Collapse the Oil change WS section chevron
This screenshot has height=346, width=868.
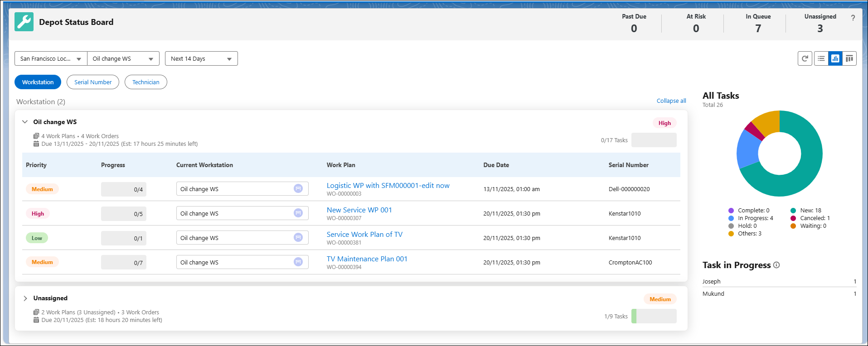(25, 122)
